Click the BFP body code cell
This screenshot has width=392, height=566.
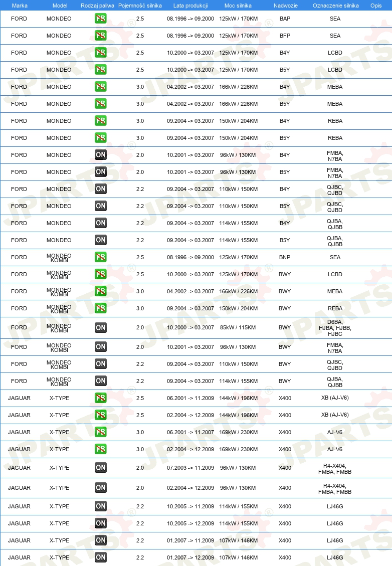pos(285,36)
